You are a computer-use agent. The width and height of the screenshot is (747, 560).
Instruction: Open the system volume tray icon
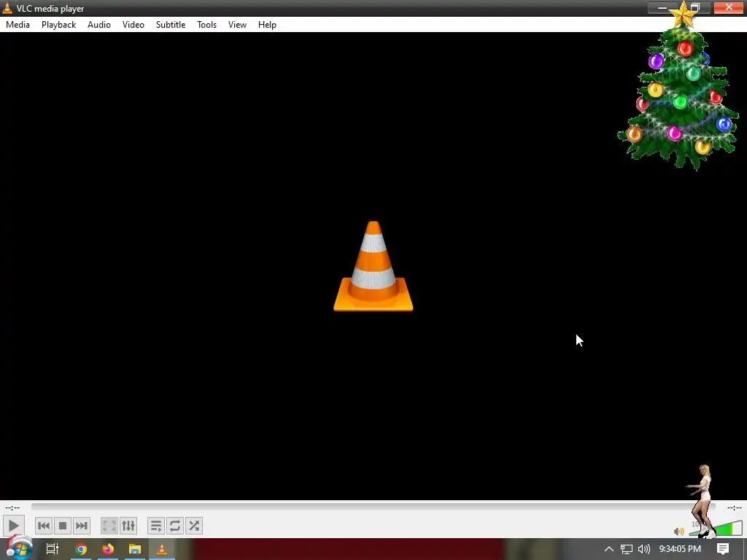point(644,549)
